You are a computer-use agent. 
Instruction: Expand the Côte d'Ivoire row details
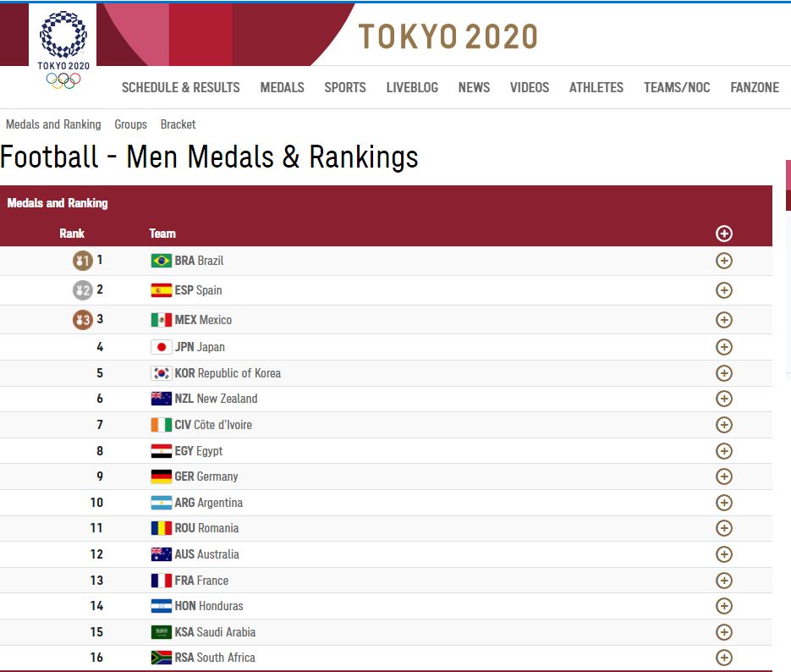click(x=723, y=425)
